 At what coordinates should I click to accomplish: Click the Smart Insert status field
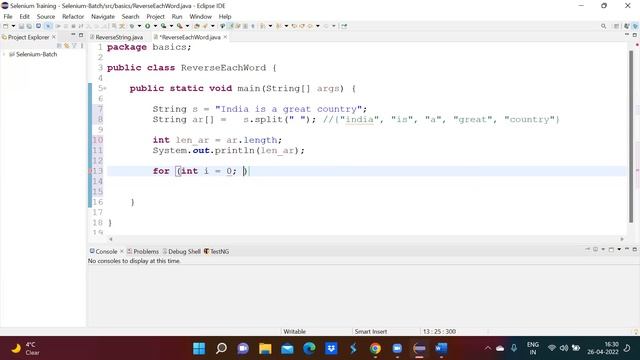(371, 331)
